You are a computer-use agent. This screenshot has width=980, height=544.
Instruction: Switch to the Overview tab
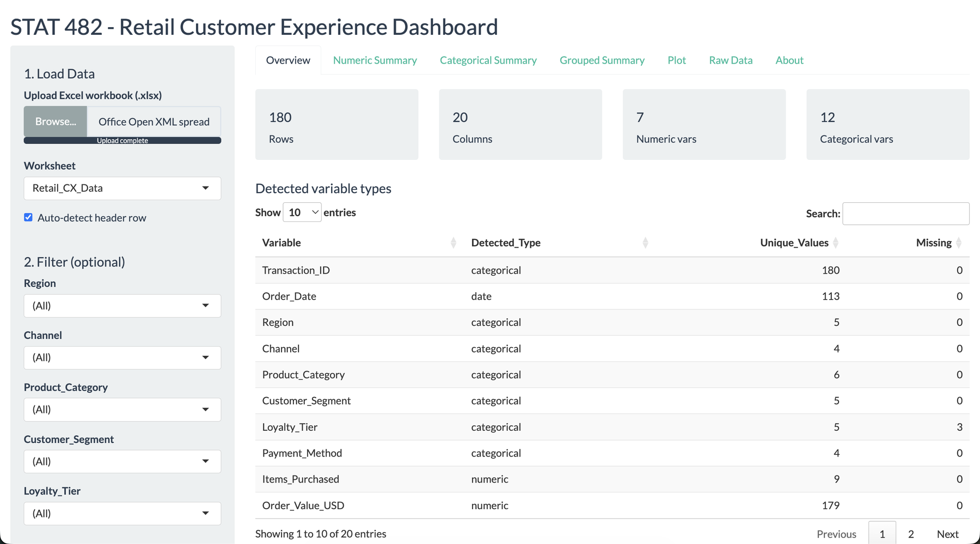pos(288,60)
